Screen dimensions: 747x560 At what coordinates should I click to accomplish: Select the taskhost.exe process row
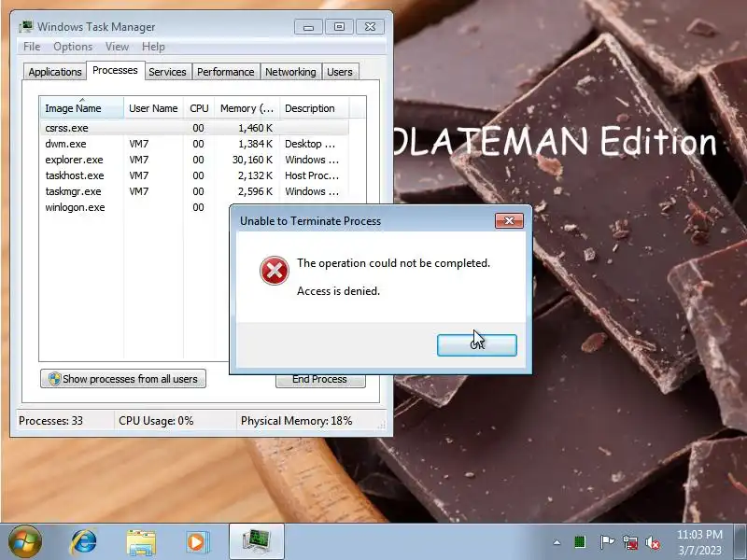pos(194,175)
